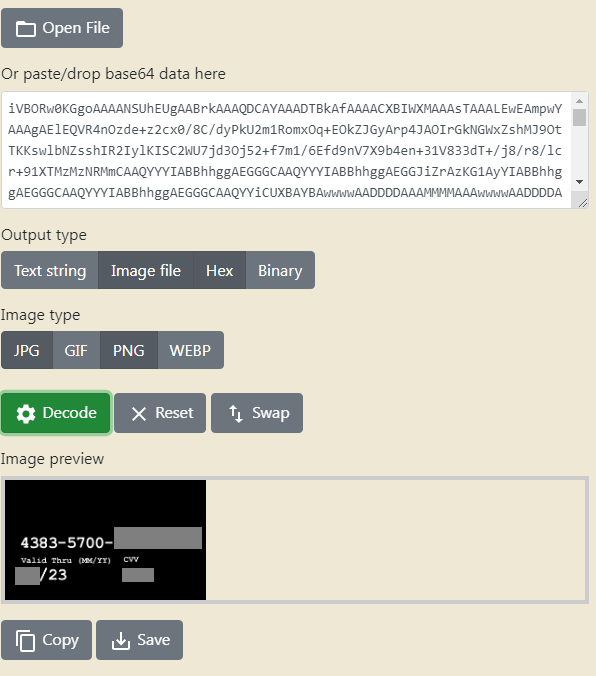596x676 pixels.
Task: Click the folder icon in Open File
Action: pos(25,29)
